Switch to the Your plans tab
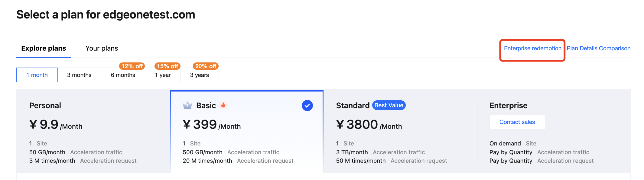The height and width of the screenshot is (180, 644). [102, 48]
